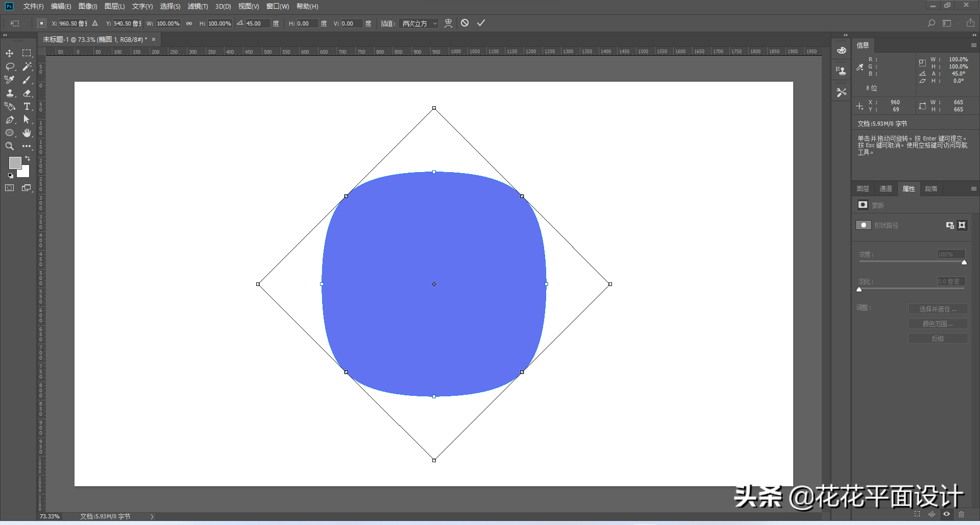
Task: Select the Paint Bucket tool
Action: 10,107
